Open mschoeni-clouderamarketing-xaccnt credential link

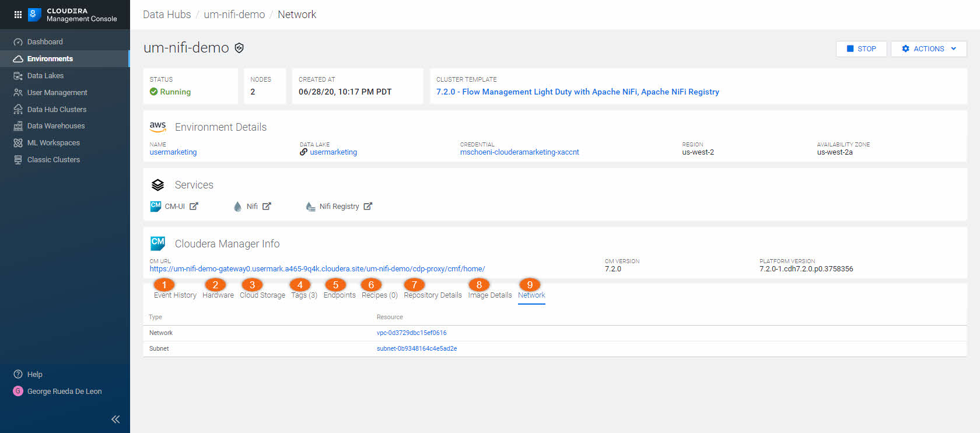[520, 152]
